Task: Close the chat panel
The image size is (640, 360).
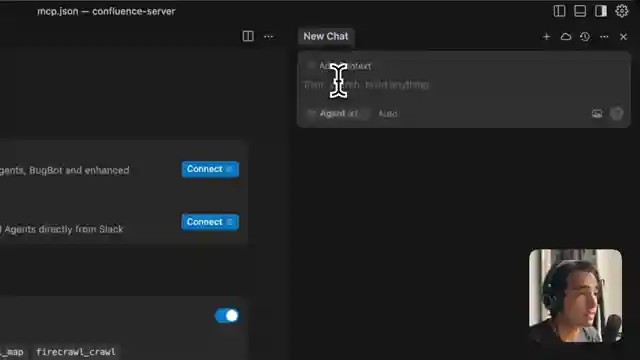Action: (623, 37)
